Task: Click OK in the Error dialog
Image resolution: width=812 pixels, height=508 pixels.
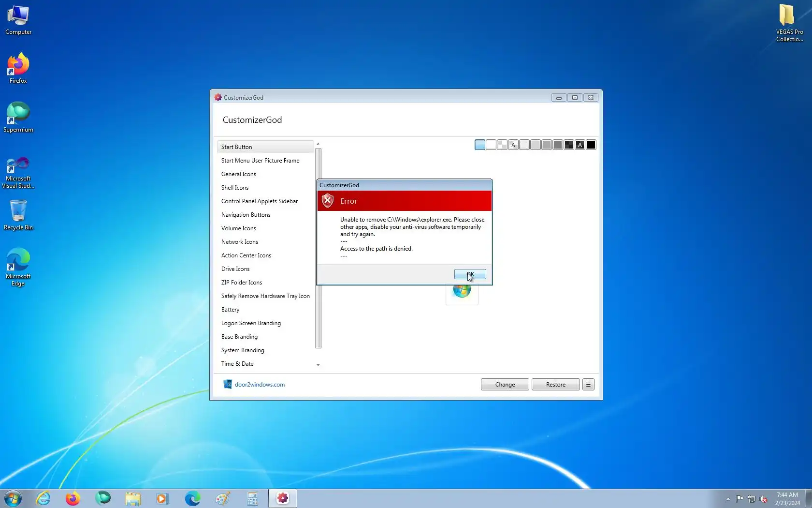Action: [470, 274]
